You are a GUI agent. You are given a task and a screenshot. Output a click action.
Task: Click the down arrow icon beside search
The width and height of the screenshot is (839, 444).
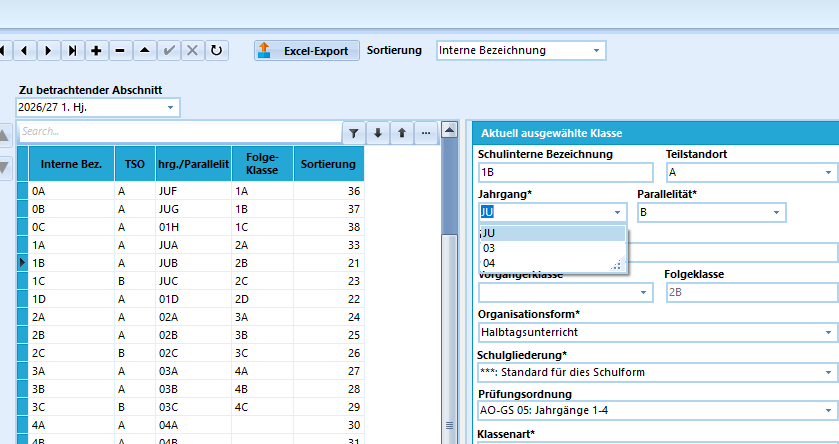tap(378, 133)
